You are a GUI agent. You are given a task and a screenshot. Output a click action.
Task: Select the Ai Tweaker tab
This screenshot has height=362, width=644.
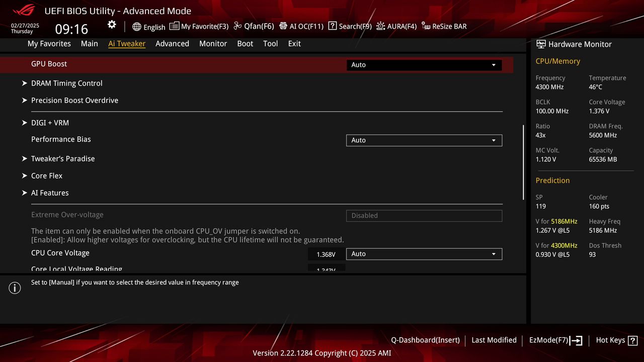pos(127,44)
